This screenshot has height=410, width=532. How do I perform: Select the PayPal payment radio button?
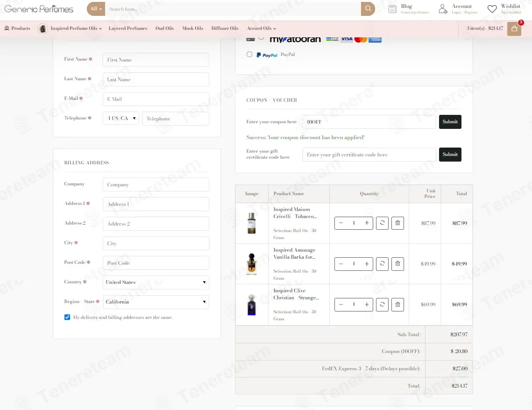pos(249,54)
